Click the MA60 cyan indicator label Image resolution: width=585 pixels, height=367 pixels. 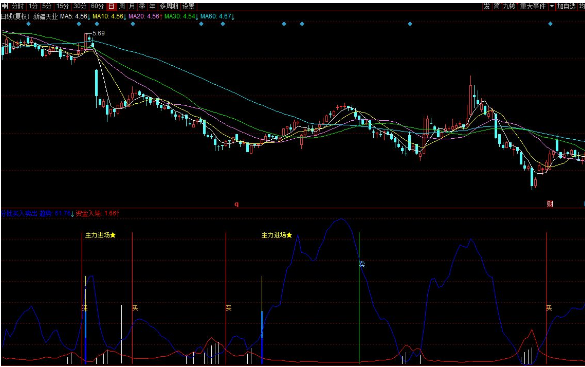tap(217, 16)
